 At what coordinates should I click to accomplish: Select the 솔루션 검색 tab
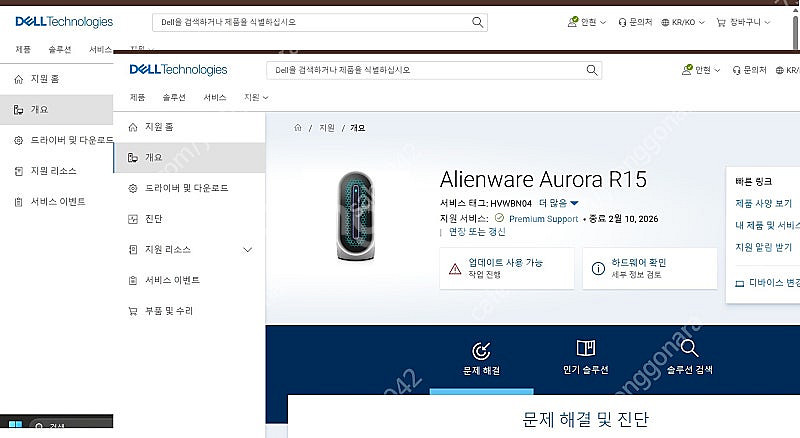click(x=689, y=358)
